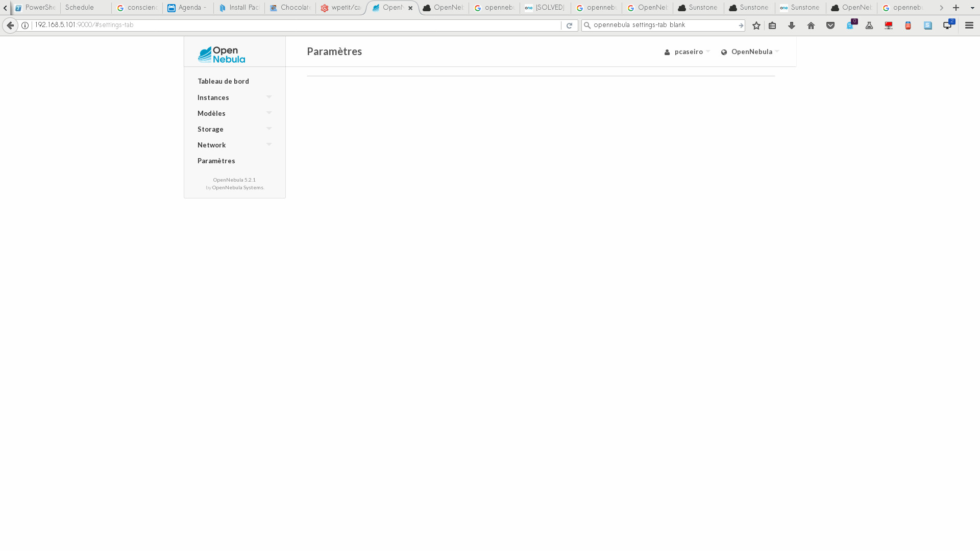Click the OpenNebula 5.2.1 version text

(x=234, y=180)
